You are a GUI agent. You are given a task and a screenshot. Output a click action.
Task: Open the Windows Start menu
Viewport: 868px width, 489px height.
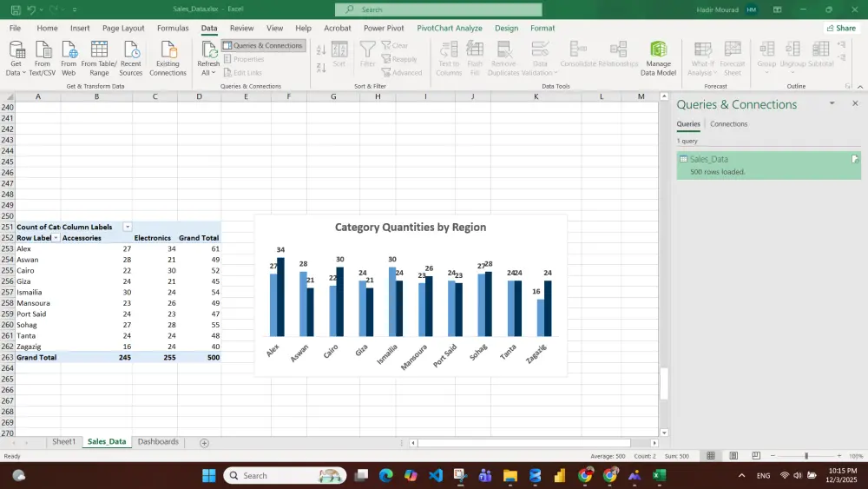click(208, 476)
